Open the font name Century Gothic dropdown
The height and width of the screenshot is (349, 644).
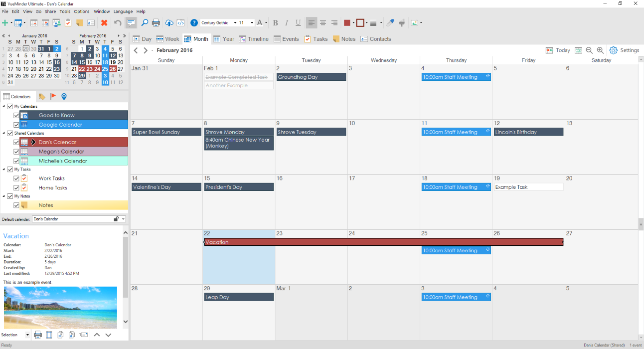coord(235,22)
